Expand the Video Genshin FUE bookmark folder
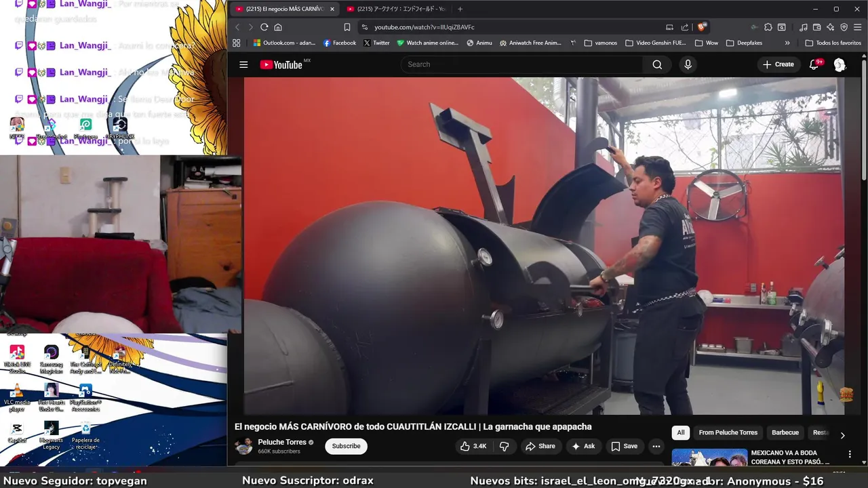The width and height of the screenshot is (868, 488). (656, 43)
